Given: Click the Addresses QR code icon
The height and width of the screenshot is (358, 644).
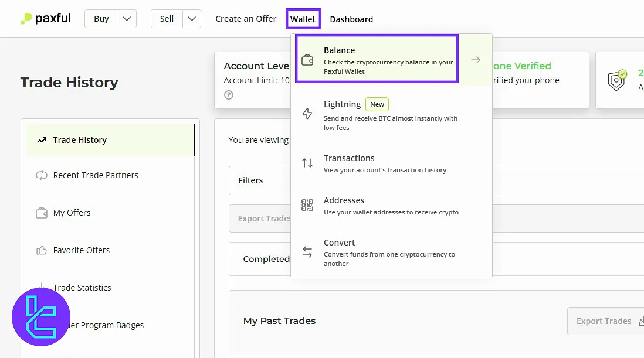Looking at the screenshot, I should [307, 205].
